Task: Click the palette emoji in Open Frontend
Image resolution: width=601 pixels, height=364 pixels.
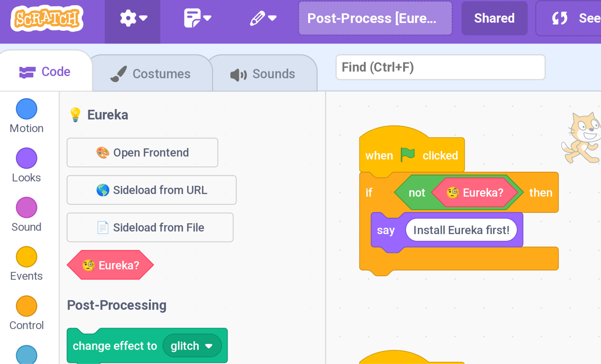Action: tap(103, 153)
